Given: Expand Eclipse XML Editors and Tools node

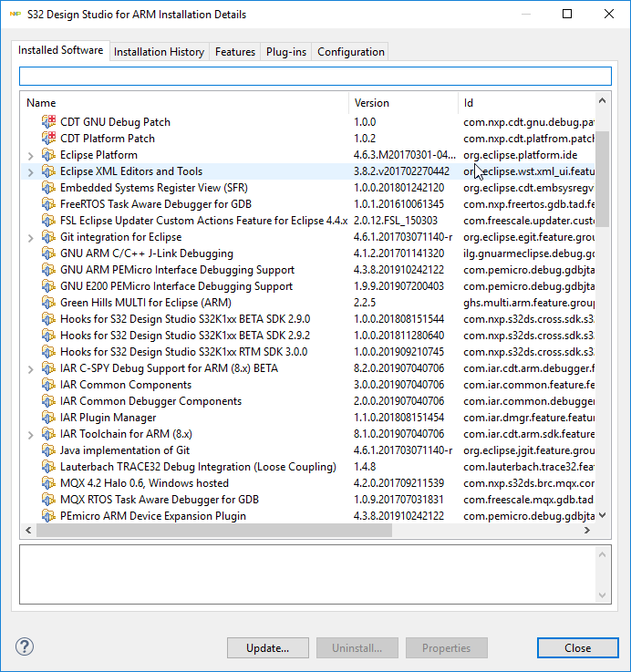Looking at the screenshot, I should [x=30, y=172].
